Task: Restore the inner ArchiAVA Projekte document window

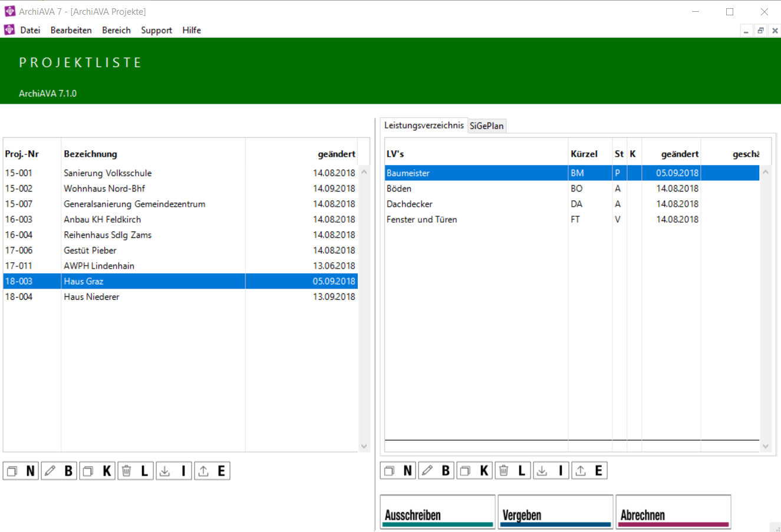Action: click(x=760, y=31)
